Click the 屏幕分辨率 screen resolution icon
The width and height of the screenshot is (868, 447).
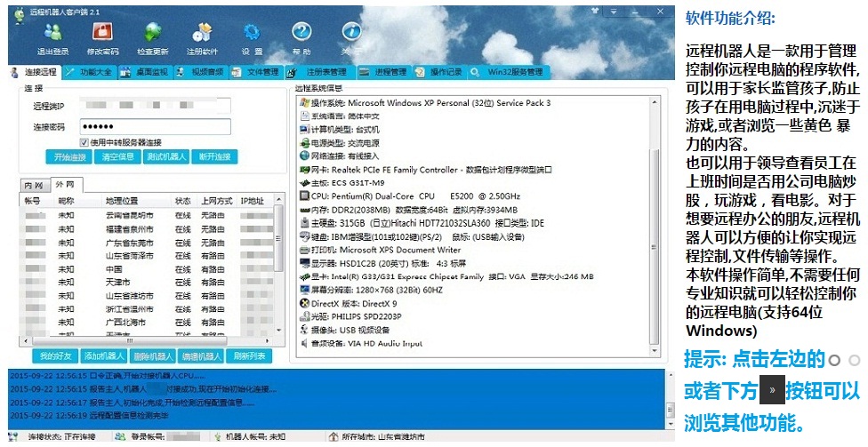(304, 290)
